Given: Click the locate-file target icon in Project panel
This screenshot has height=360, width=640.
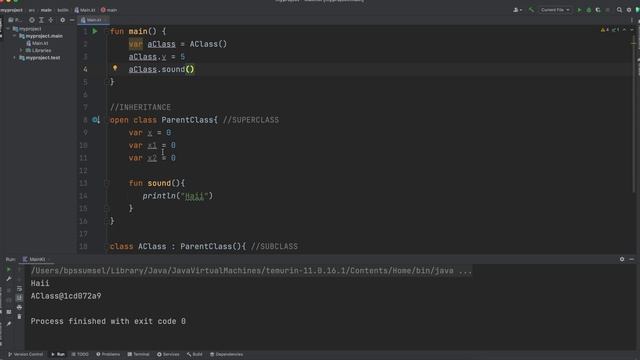Looking at the screenshot, I should [31, 20].
